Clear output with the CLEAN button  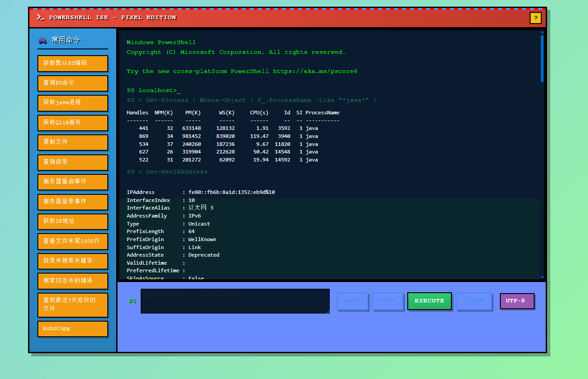[474, 301]
